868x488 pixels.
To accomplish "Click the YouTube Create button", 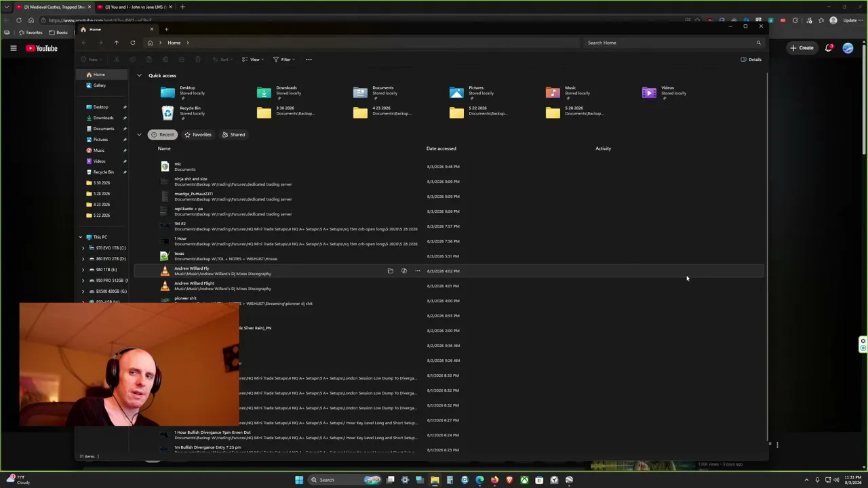I will coord(801,48).
